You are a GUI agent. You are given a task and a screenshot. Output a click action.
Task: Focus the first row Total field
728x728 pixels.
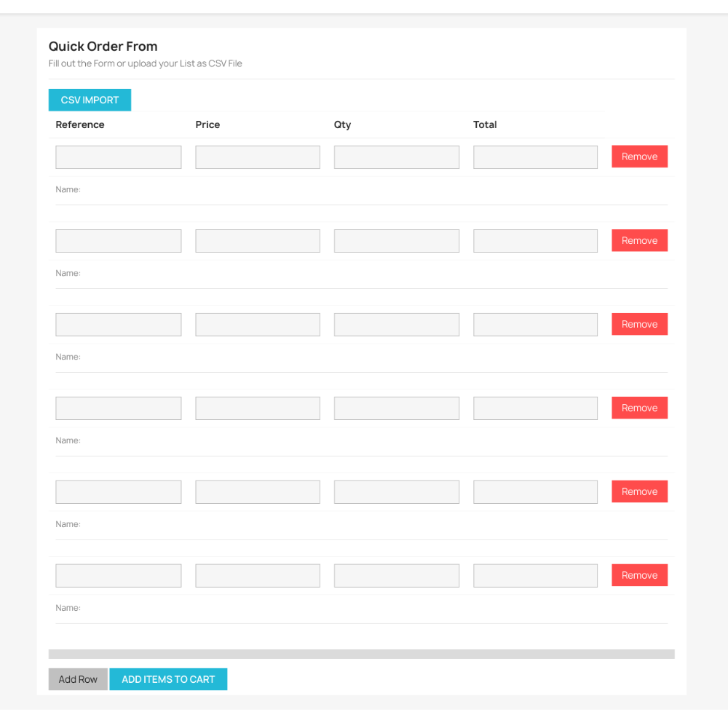(x=535, y=157)
